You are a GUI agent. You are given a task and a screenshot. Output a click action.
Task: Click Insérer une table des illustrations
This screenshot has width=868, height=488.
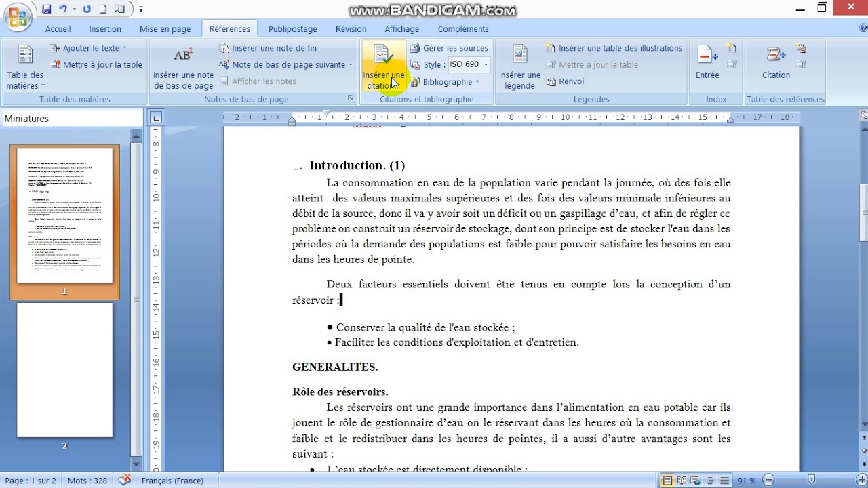pyautogui.click(x=614, y=48)
